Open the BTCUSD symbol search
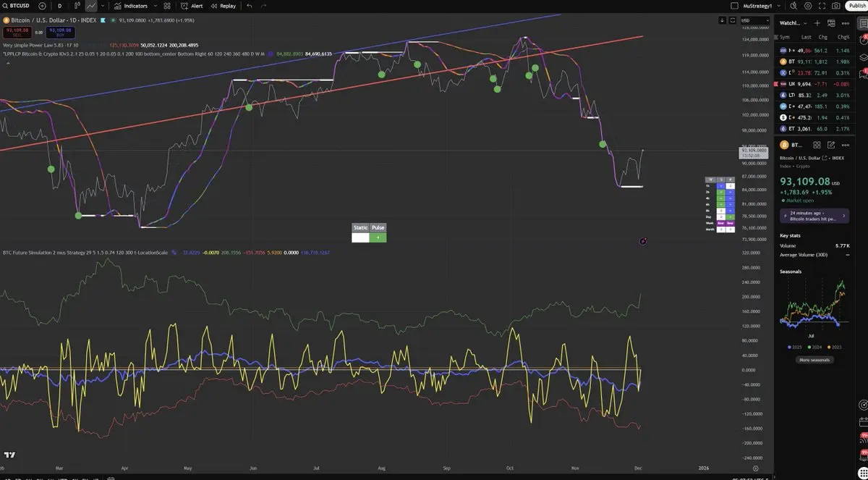Image resolution: width=868 pixels, height=480 pixels. pos(17,5)
